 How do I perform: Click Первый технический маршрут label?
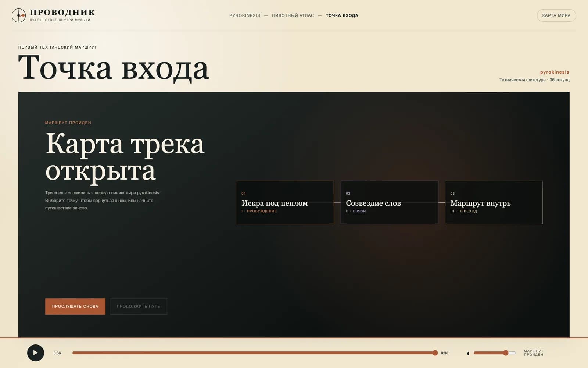(x=58, y=47)
